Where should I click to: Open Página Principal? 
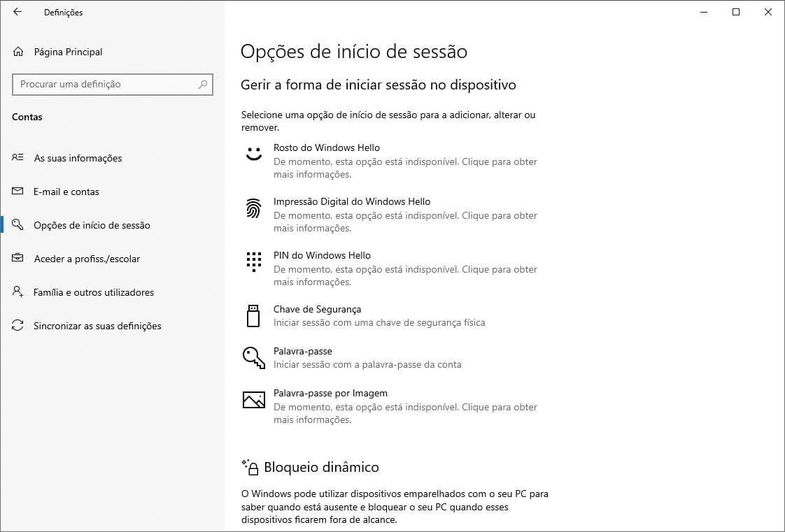coord(68,52)
